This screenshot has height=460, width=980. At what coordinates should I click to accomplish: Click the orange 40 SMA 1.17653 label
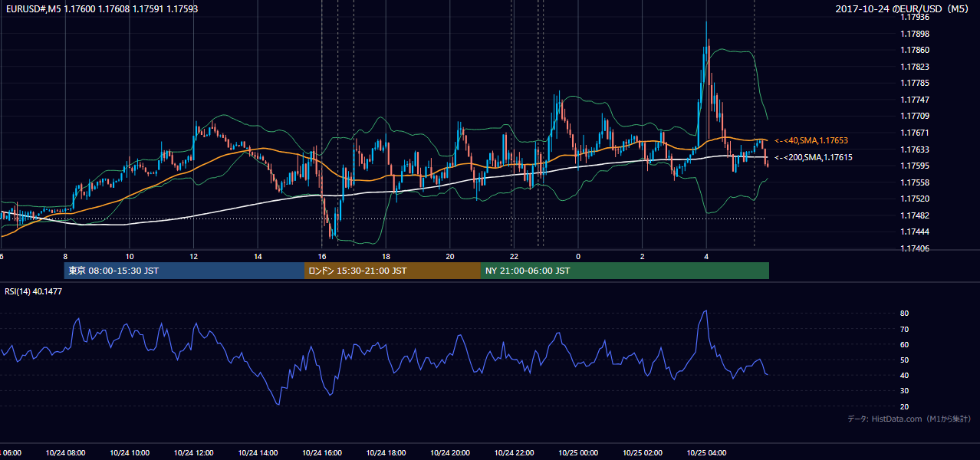click(811, 141)
